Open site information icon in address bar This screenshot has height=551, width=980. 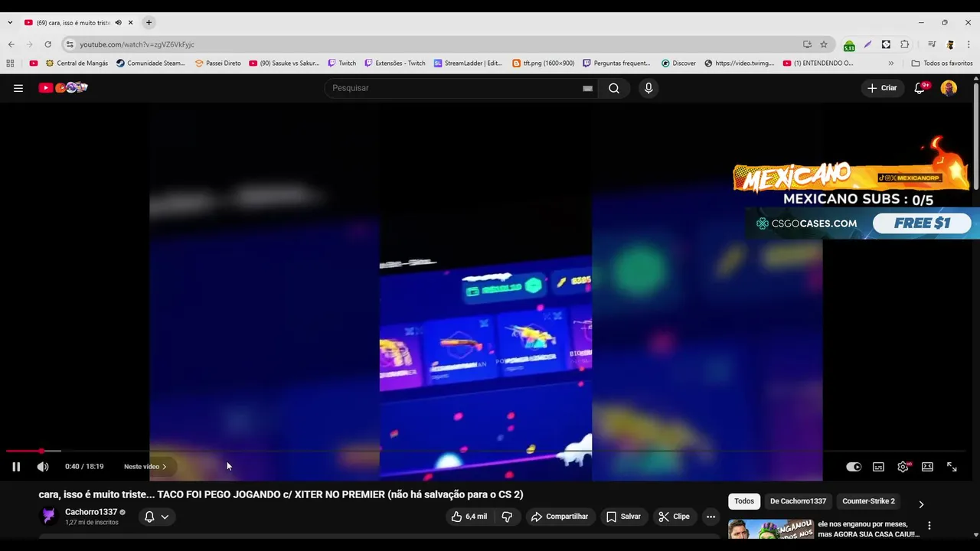70,44
